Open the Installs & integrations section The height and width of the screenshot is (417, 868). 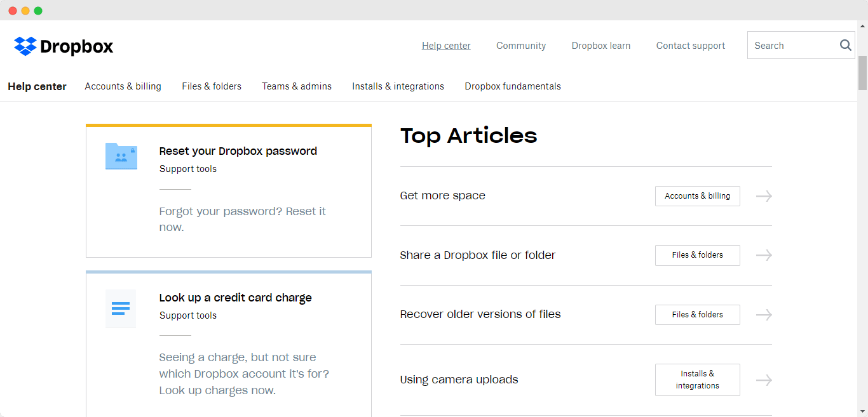[x=398, y=86]
